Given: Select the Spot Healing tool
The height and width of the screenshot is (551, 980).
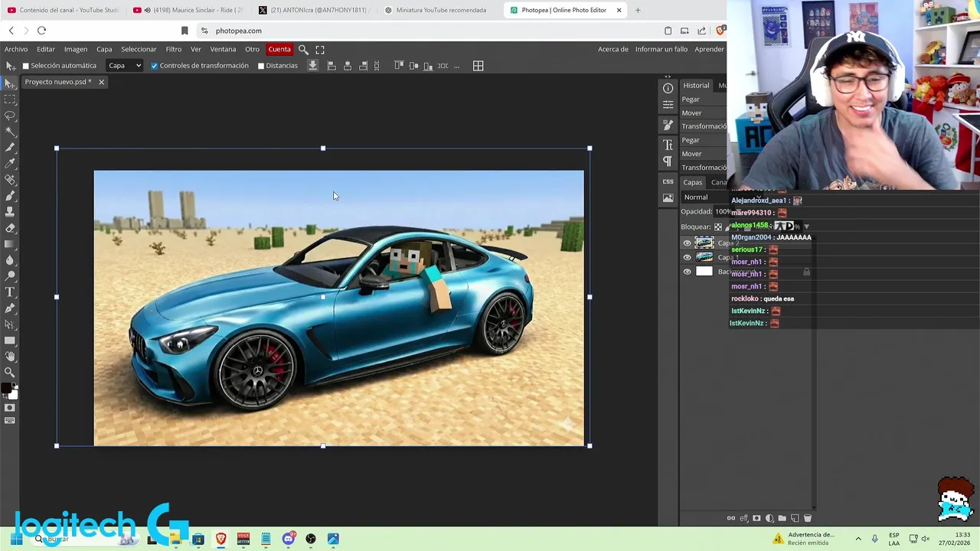Looking at the screenshot, I should click(10, 179).
